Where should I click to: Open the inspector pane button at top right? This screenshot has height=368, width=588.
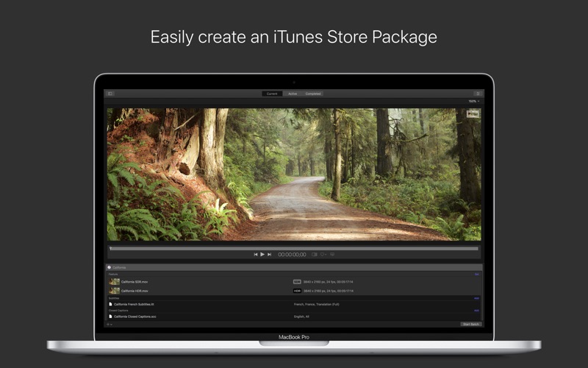[477, 93]
